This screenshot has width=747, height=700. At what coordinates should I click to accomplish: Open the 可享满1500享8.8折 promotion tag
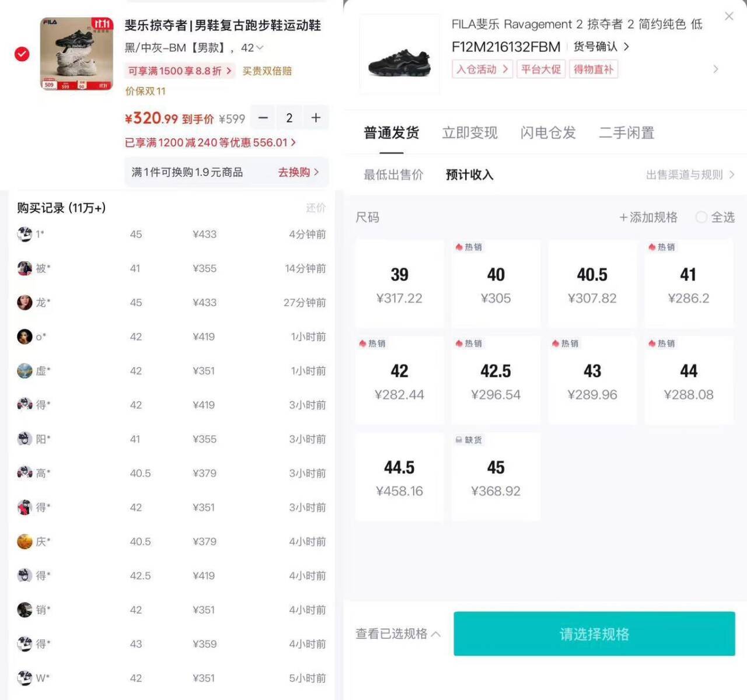click(x=180, y=71)
